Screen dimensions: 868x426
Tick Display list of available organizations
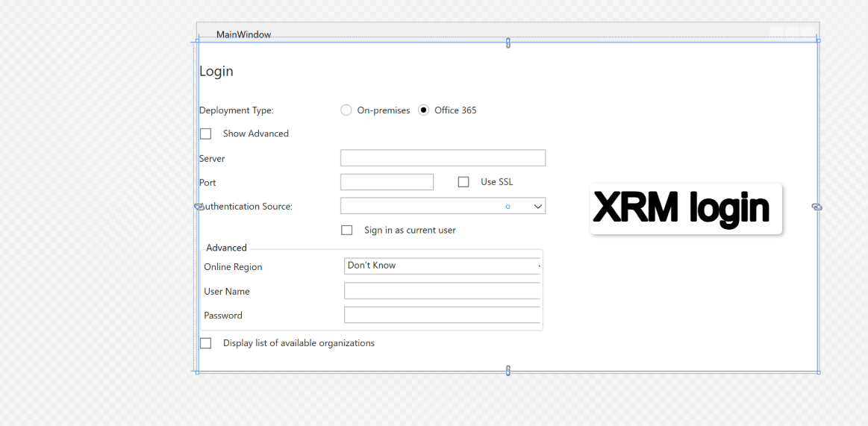pos(206,343)
